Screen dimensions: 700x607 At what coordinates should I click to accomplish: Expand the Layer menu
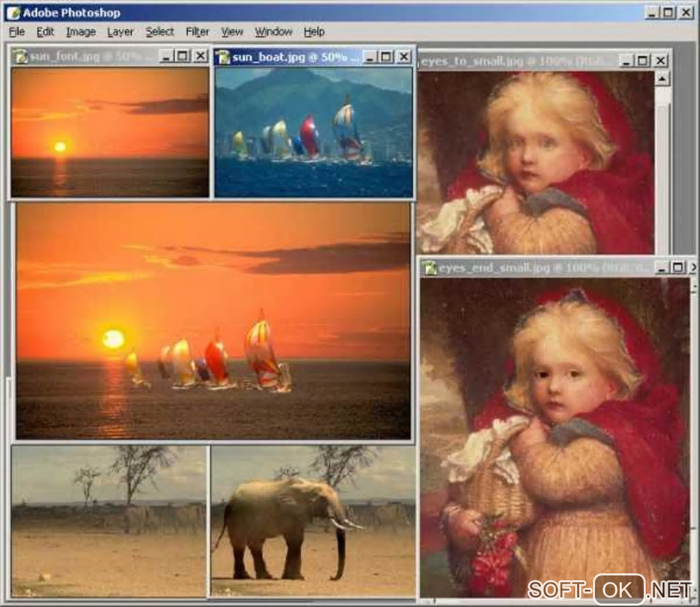121,32
